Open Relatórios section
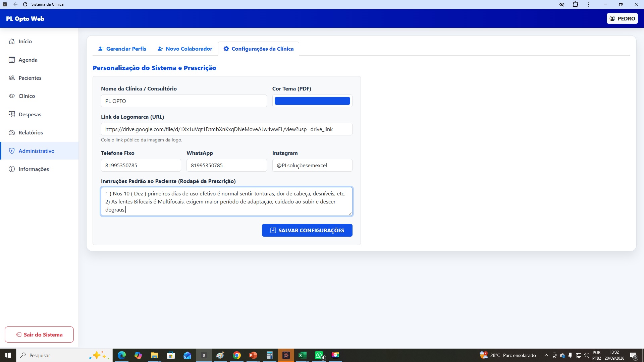Screen dimensions: 644x362 (x=39, y=132)
